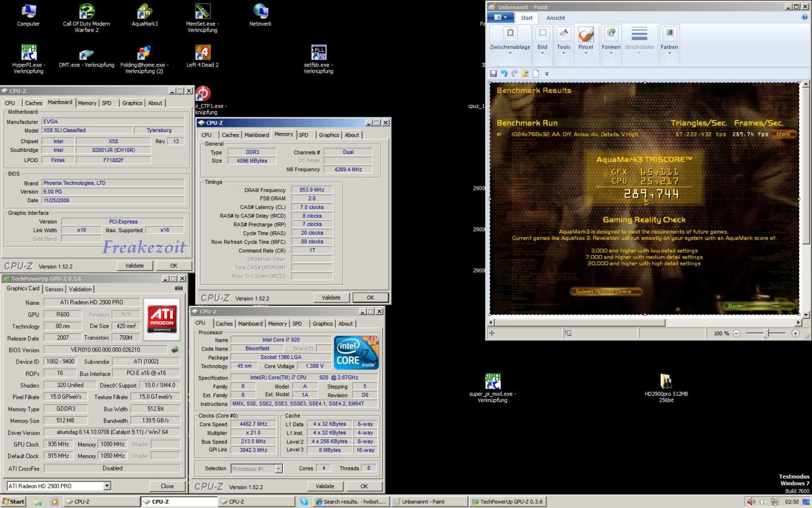The width and height of the screenshot is (812, 508).
Task: Open HyperPI.exe shortcut icon
Action: pyautogui.click(x=28, y=59)
